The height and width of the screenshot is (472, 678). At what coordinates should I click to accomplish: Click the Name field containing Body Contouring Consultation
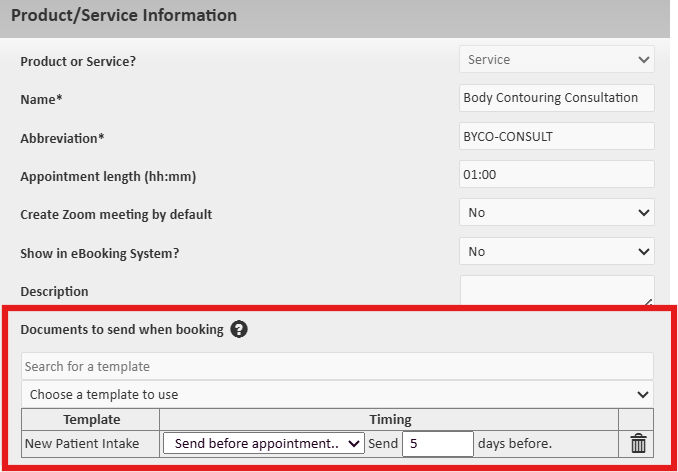pyautogui.click(x=556, y=98)
